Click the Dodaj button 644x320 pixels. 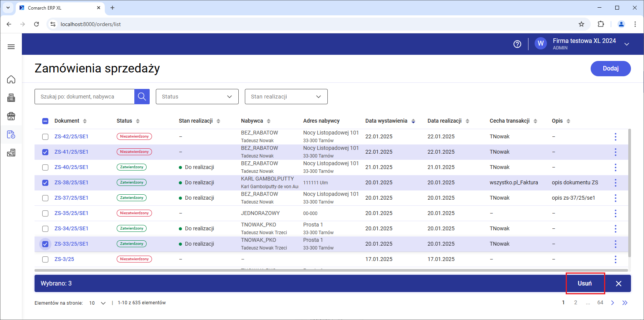point(610,69)
